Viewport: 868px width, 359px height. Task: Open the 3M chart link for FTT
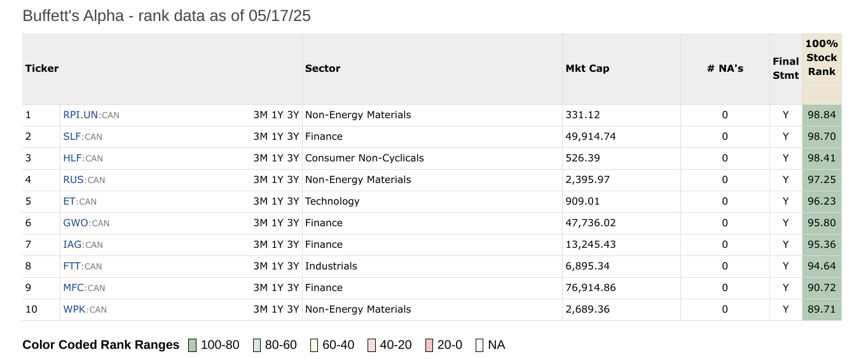click(261, 266)
